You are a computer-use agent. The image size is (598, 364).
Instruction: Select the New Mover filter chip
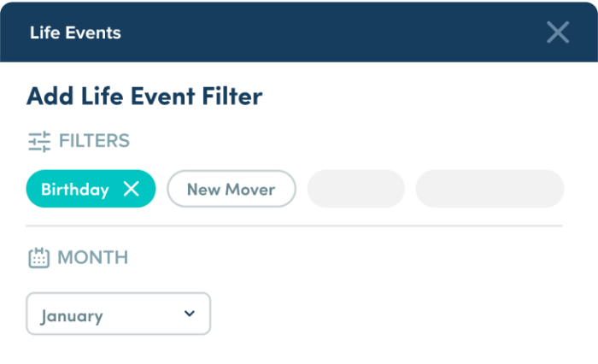click(231, 190)
